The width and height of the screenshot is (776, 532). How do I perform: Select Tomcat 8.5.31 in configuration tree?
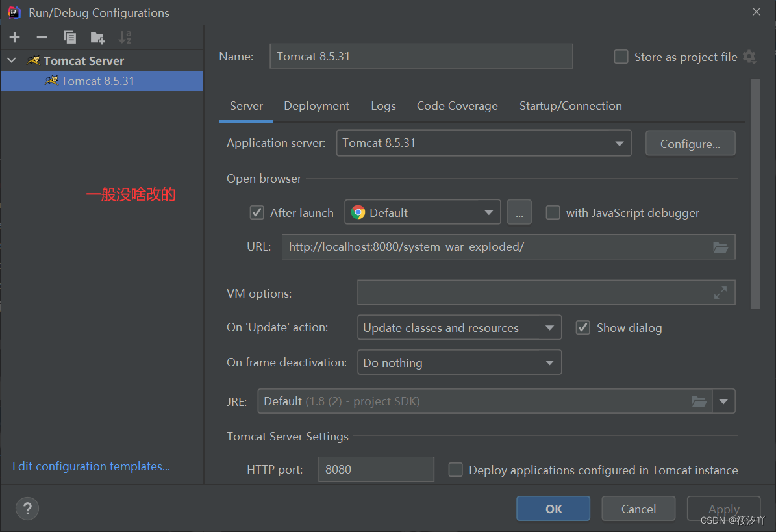tap(101, 81)
